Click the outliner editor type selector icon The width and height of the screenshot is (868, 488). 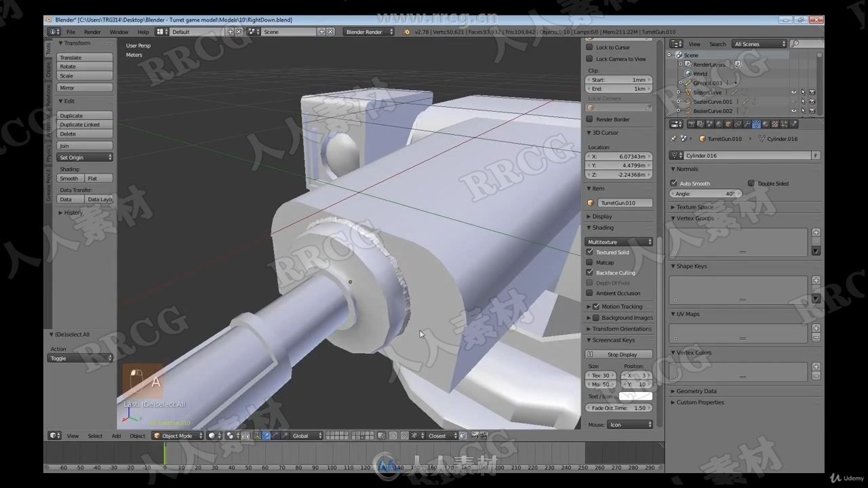tap(676, 44)
